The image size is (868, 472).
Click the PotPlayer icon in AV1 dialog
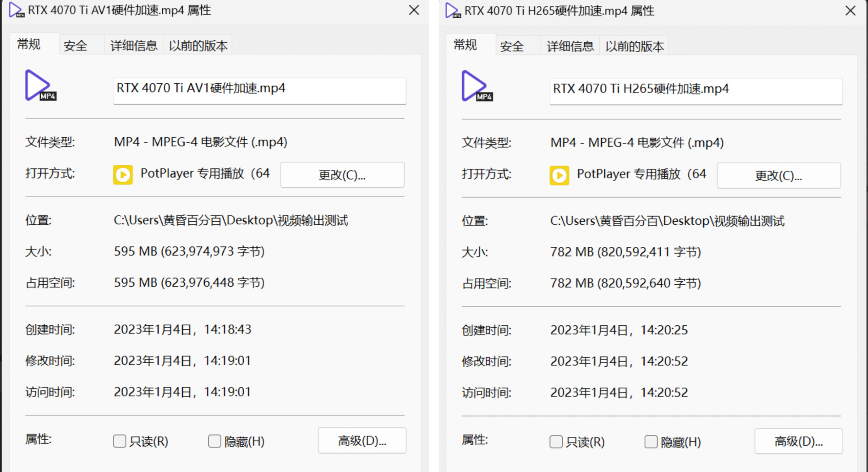tap(123, 175)
